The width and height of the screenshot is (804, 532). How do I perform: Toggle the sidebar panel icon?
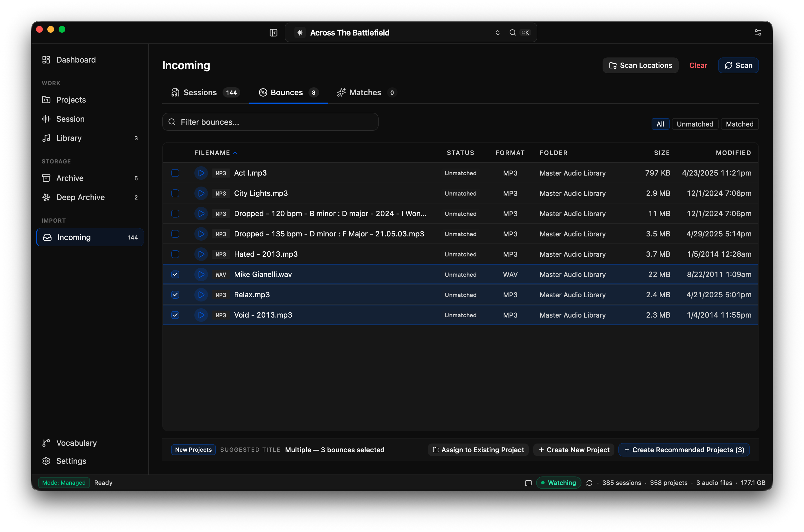pos(273,33)
